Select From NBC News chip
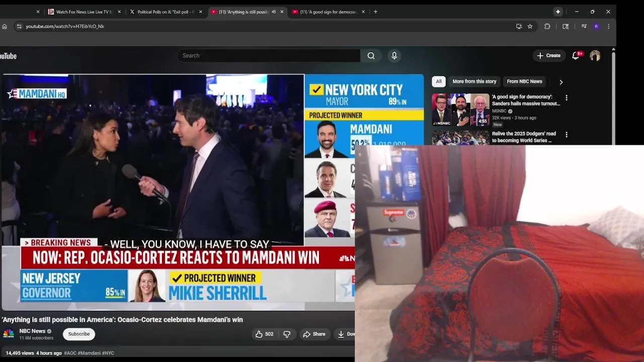644x362 pixels. (x=524, y=81)
